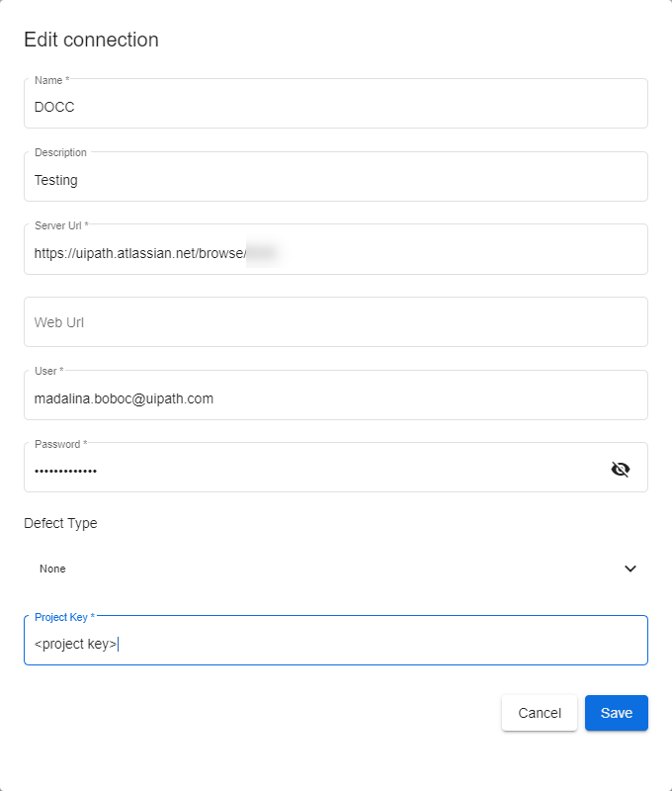Click the blue Project Key * label
The height and width of the screenshot is (791, 672).
[x=64, y=617]
